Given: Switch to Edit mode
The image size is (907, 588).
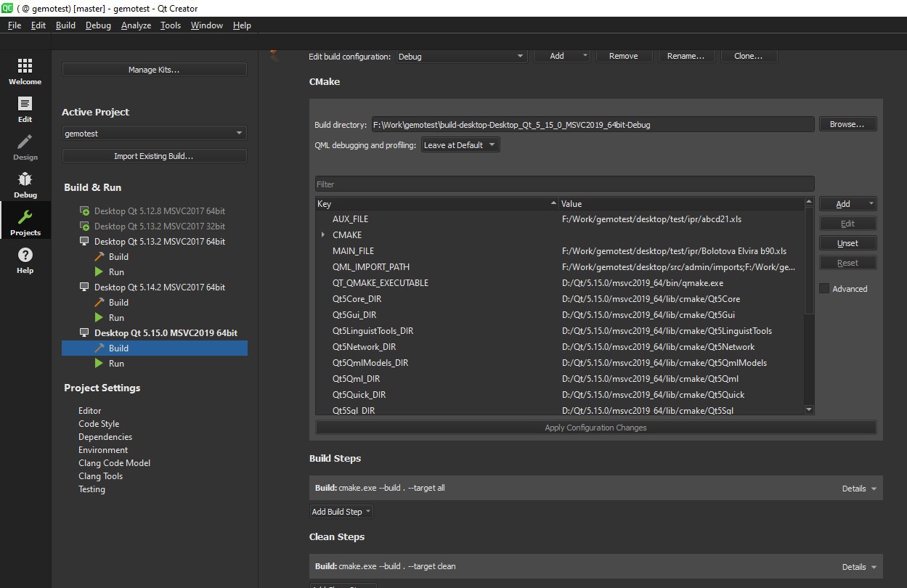Looking at the screenshot, I should (25, 110).
